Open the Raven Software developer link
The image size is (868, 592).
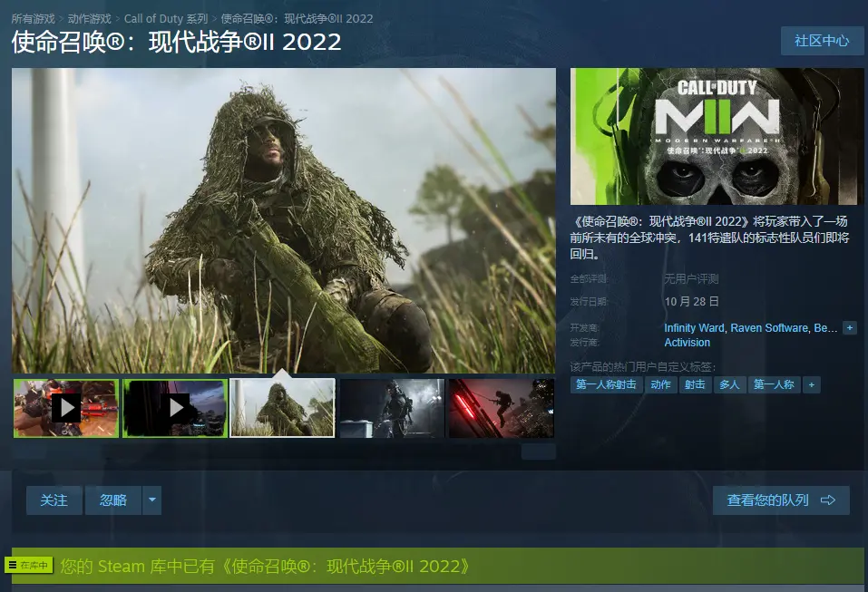tap(769, 328)
